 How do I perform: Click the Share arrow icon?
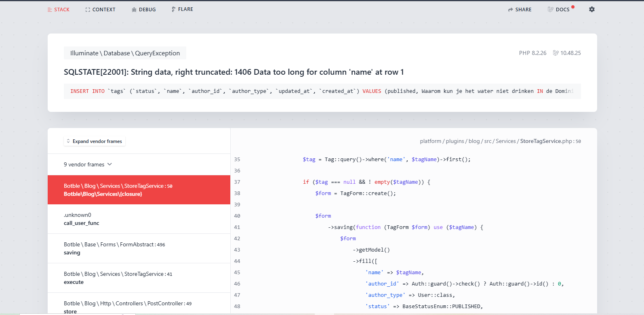(x=511, y=10)
